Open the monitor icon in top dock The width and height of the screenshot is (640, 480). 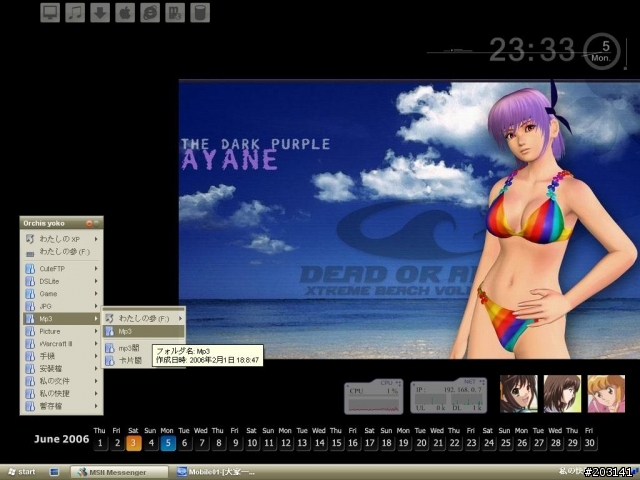click(50, 13)
